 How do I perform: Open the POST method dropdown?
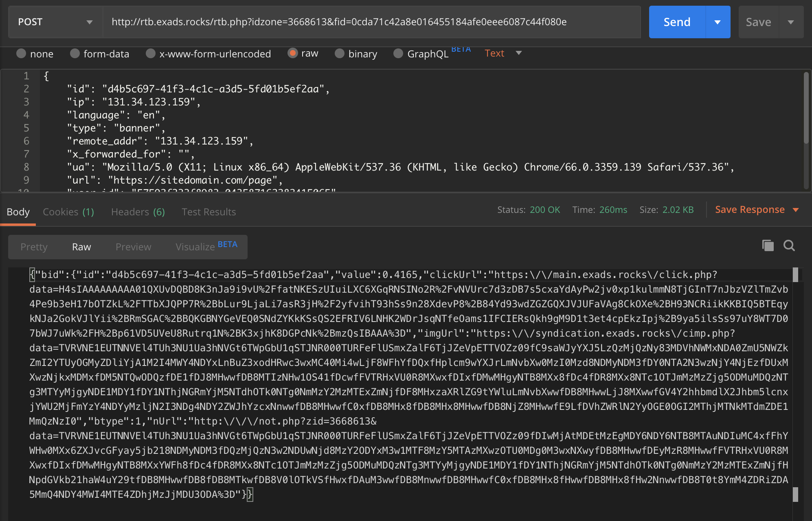pos(55,22)
